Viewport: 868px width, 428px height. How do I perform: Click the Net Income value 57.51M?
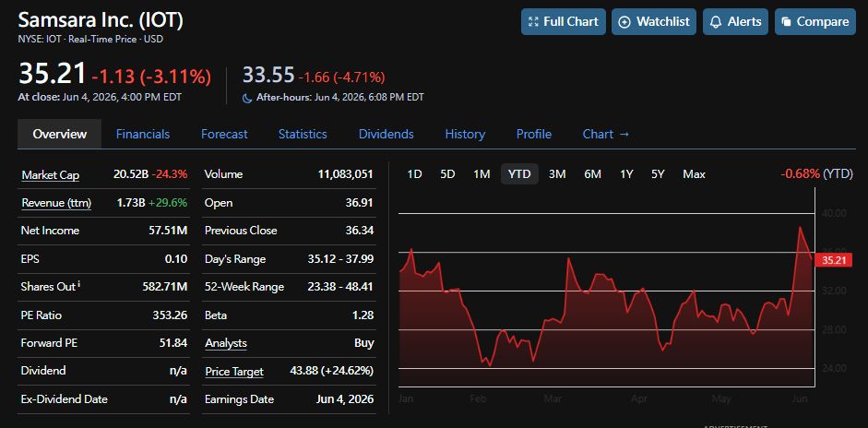coord(168,231)
